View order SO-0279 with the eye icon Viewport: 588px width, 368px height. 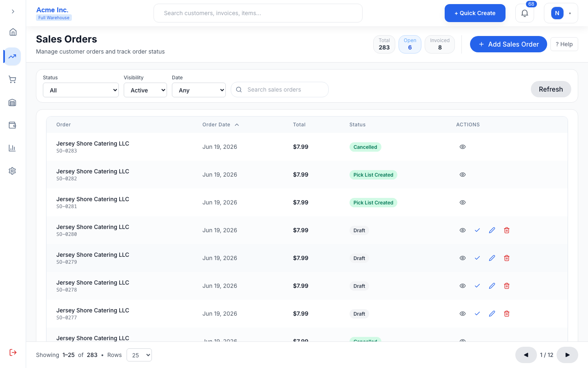463,258
